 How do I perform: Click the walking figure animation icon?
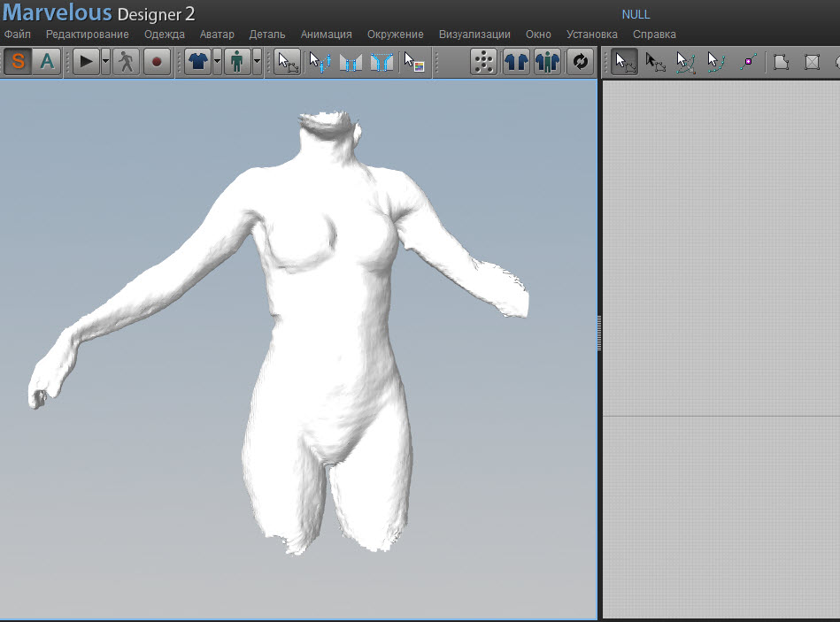(x=127, y=62)
